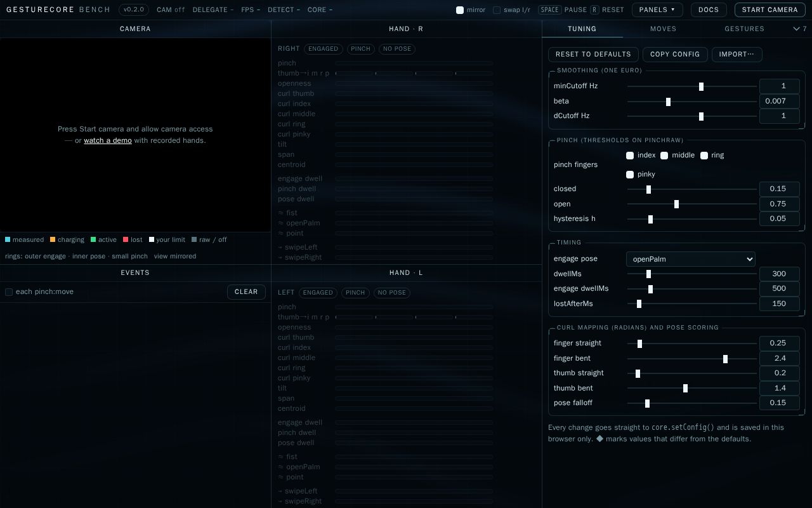812x508 pixels.
Task: Click the beta value field
Action: click(x=779, y=101)
